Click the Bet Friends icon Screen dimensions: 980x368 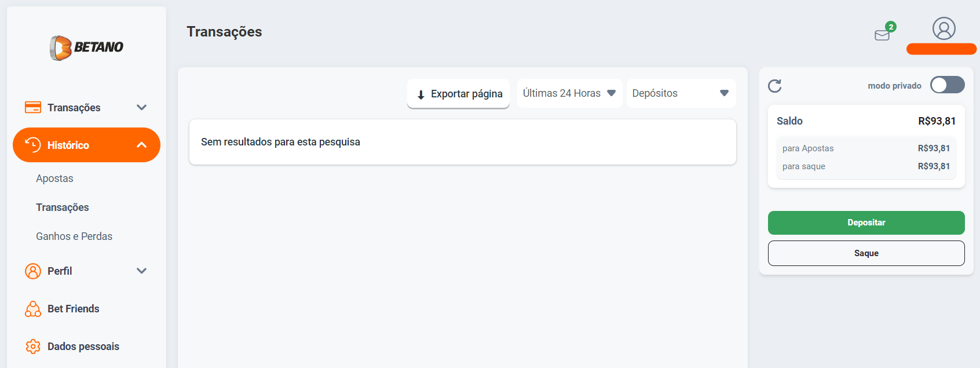[x=33, y=309]
